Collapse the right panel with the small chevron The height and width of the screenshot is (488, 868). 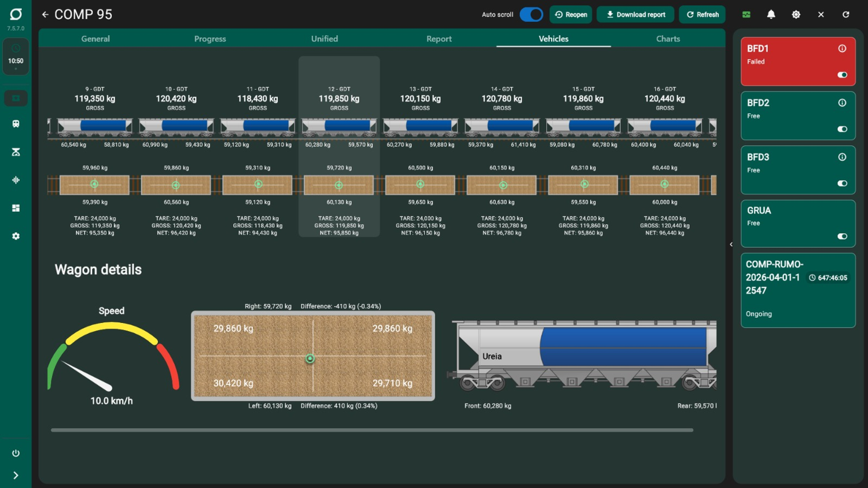(x=731, y=244)
